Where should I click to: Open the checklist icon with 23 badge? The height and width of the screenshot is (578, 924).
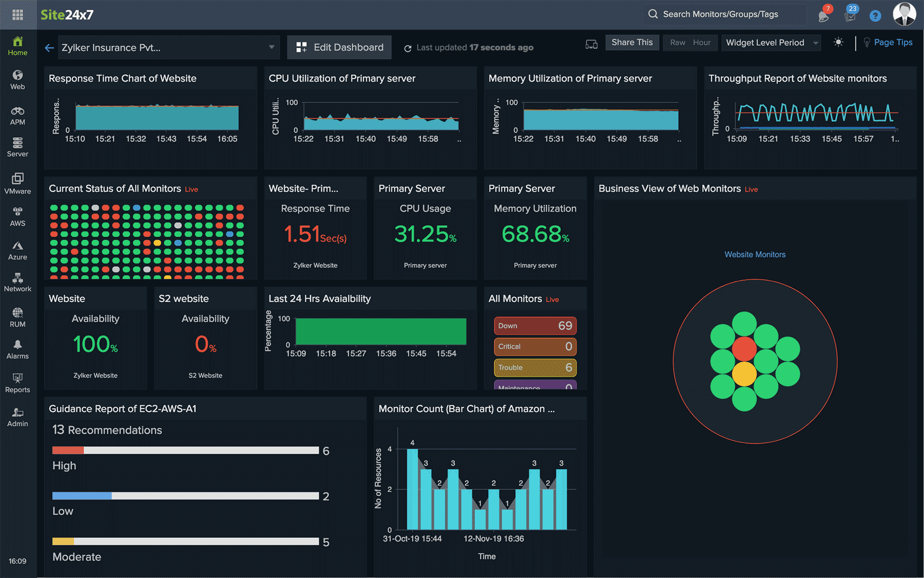850,15
